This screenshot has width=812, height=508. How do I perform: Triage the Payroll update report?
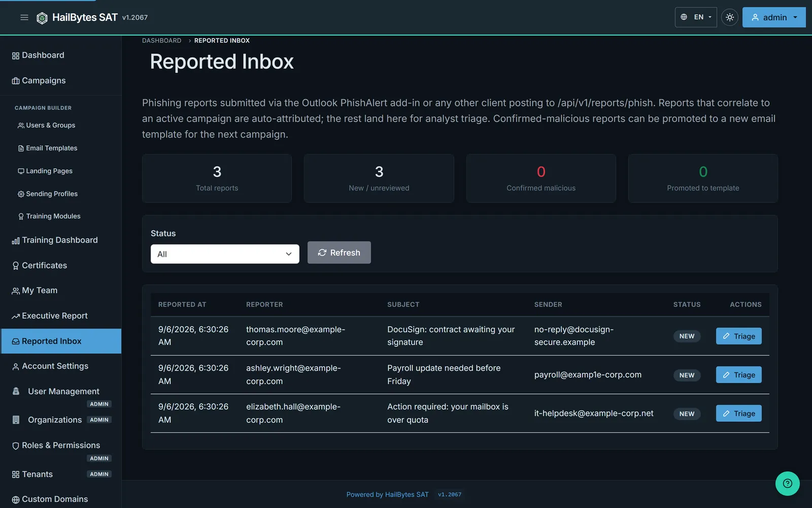click(x=738, y=375)
